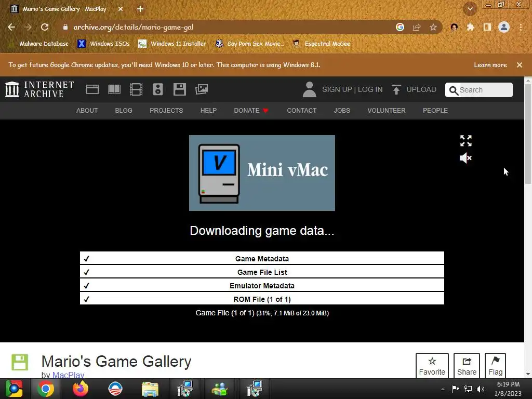The width and height of the screenshot is (532, 399).
Task: Open the tab search chevron
Action: 470,9
